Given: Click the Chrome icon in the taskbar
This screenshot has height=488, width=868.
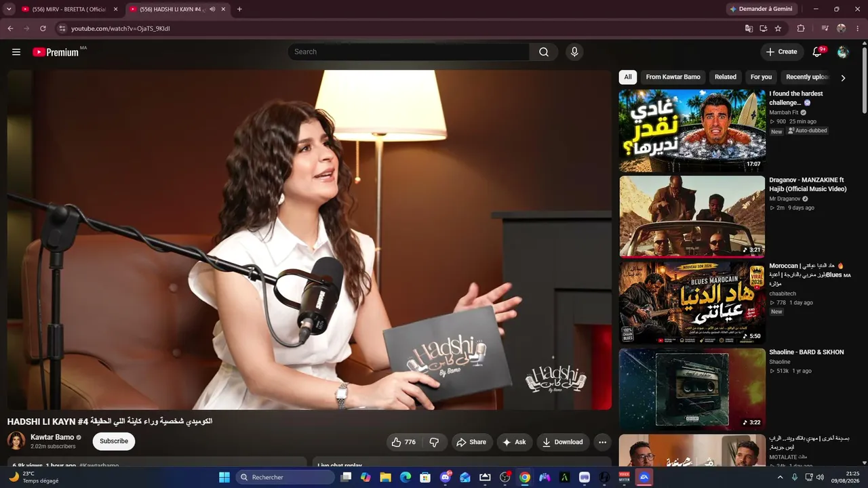Looking at the screenshot, I should pyautogui.click(x=525, y=478).
